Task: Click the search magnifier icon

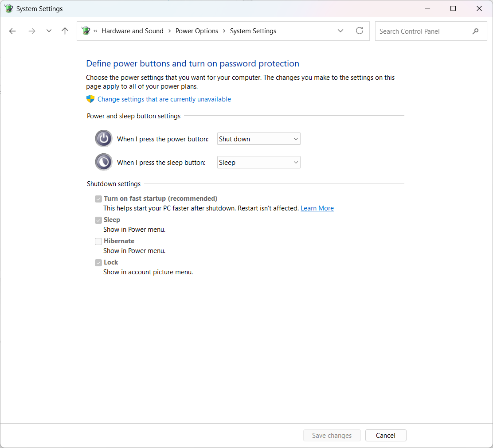Action: pos(476,31)
